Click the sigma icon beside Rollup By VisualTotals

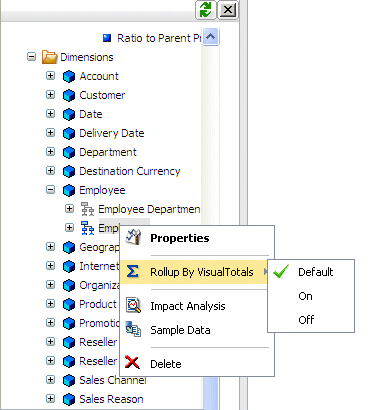coord(133,271)
